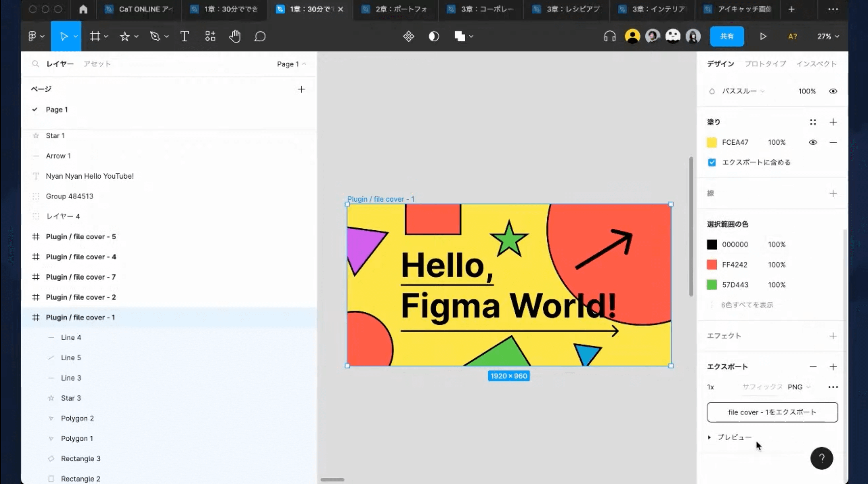Switch to the Prototype tab
The image size is (868, 484).
tap(765, 64)
